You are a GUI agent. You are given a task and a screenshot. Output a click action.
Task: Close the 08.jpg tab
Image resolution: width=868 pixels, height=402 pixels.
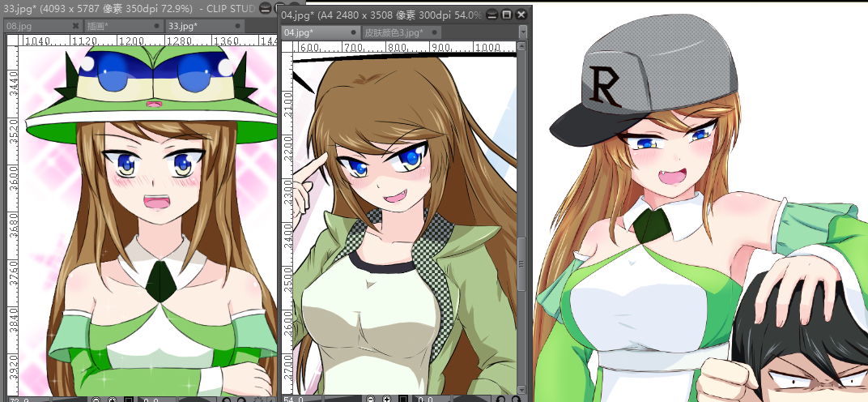click(76, 26)
